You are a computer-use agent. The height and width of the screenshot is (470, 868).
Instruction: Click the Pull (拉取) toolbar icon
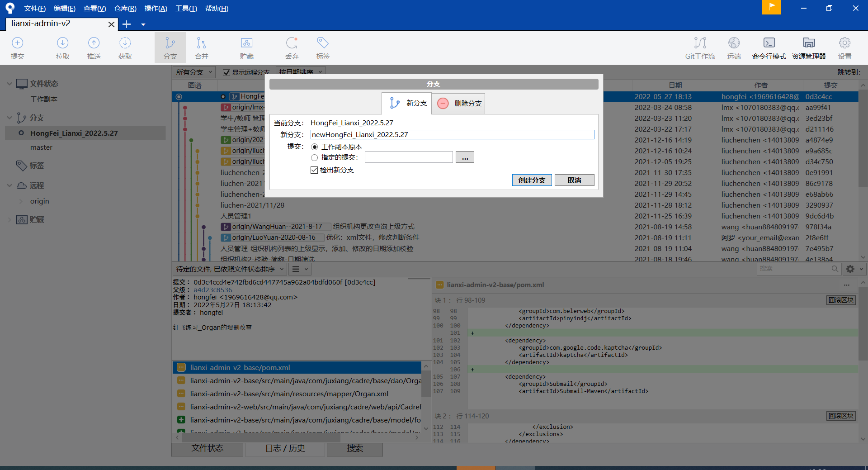click(x=62, y=48)
